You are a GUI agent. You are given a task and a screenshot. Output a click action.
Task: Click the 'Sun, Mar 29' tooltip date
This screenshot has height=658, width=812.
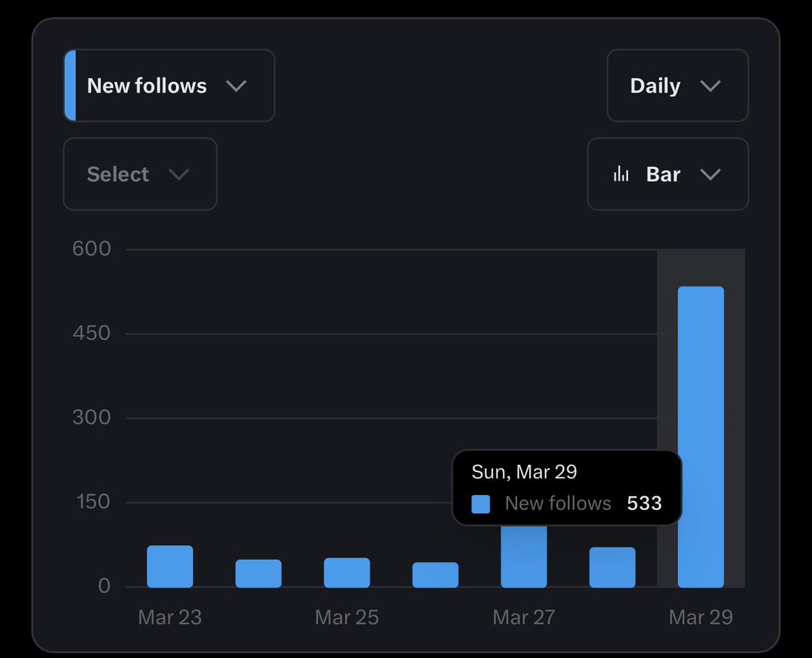pos(524,471)
